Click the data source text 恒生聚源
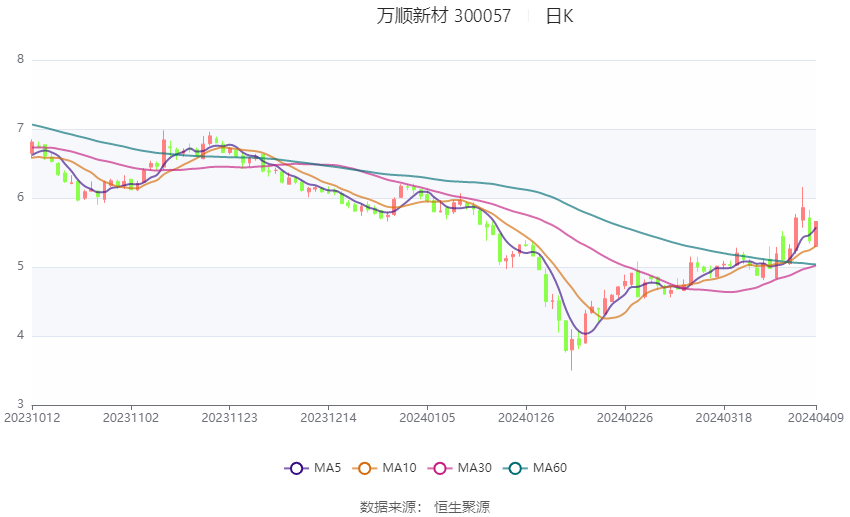Viewport: 850px width, 517px height. click(462, 507)
